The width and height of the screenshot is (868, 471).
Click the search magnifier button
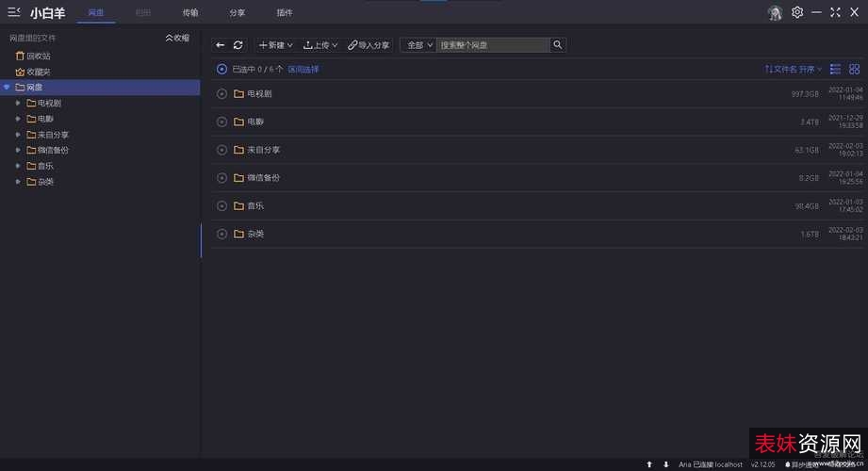coord(557,45)
